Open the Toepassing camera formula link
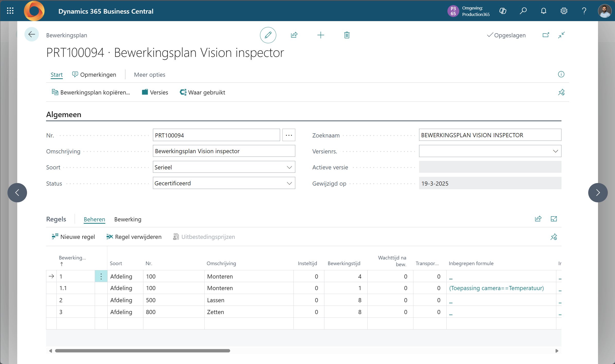 point(496,288)
